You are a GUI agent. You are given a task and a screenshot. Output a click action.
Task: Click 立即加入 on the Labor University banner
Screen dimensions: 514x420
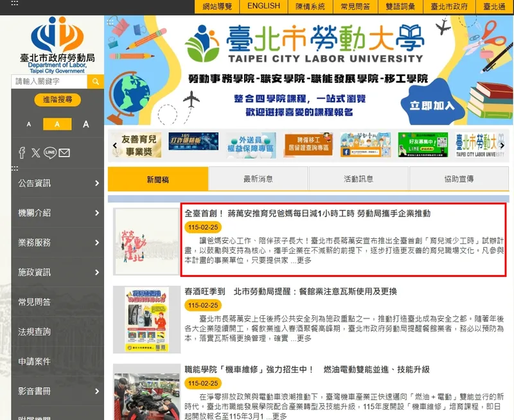tap(432, 105)
